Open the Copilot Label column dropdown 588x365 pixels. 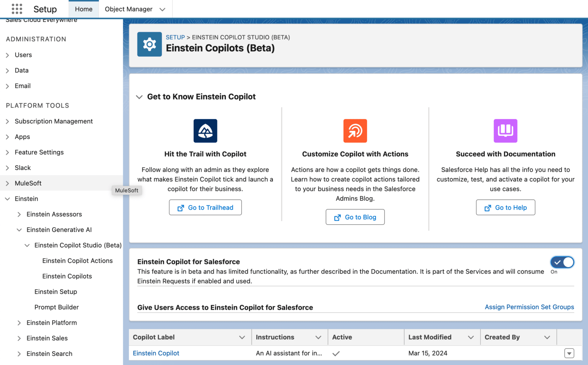point(242,337)
